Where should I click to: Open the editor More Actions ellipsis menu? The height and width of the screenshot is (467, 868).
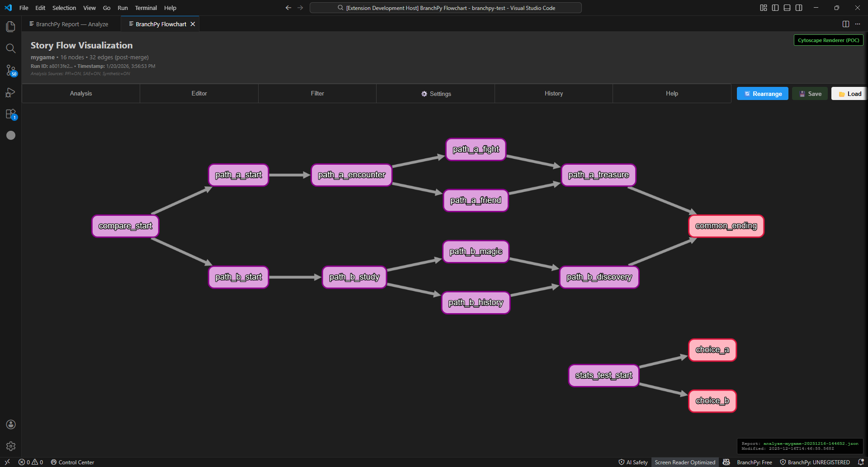coord(858,24)
